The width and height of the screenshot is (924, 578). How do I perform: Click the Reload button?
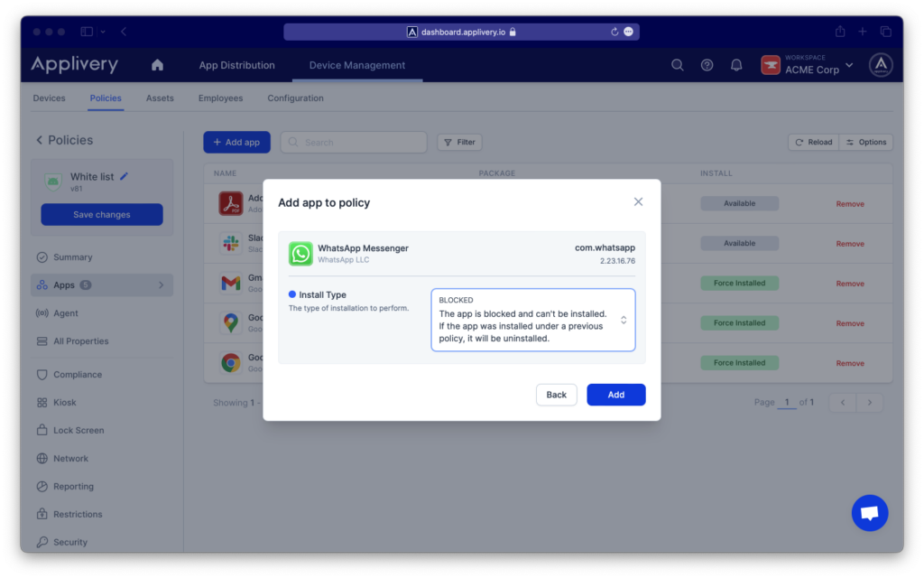click(x=814, y=142)
